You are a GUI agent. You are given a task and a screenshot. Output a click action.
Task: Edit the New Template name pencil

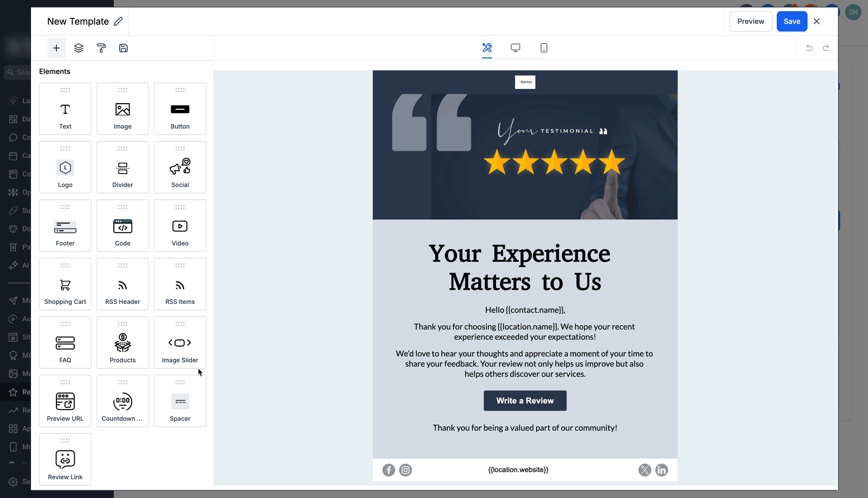[118, 21]
